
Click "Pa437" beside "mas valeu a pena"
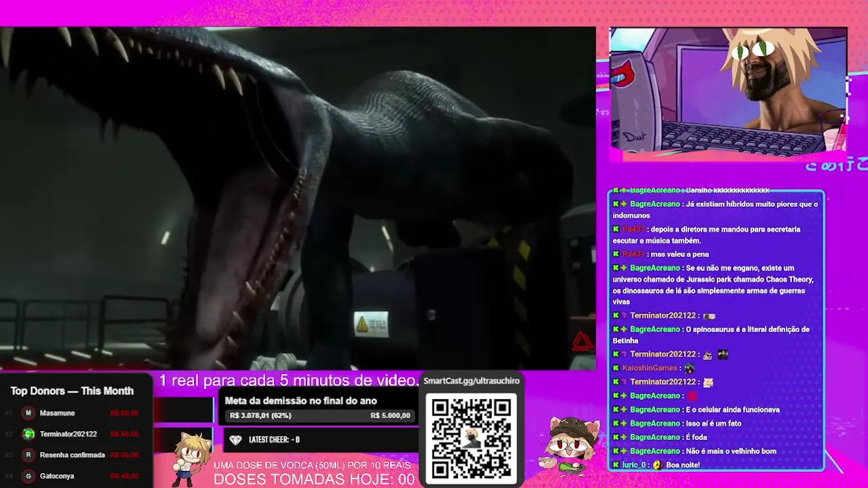pyautogui.click(x=633, y=254)
